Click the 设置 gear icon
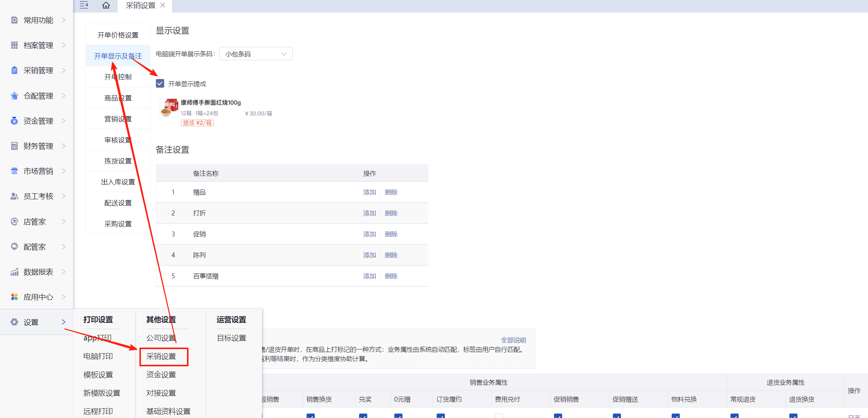This screenshot has height=418, width=868. point(14,322)
